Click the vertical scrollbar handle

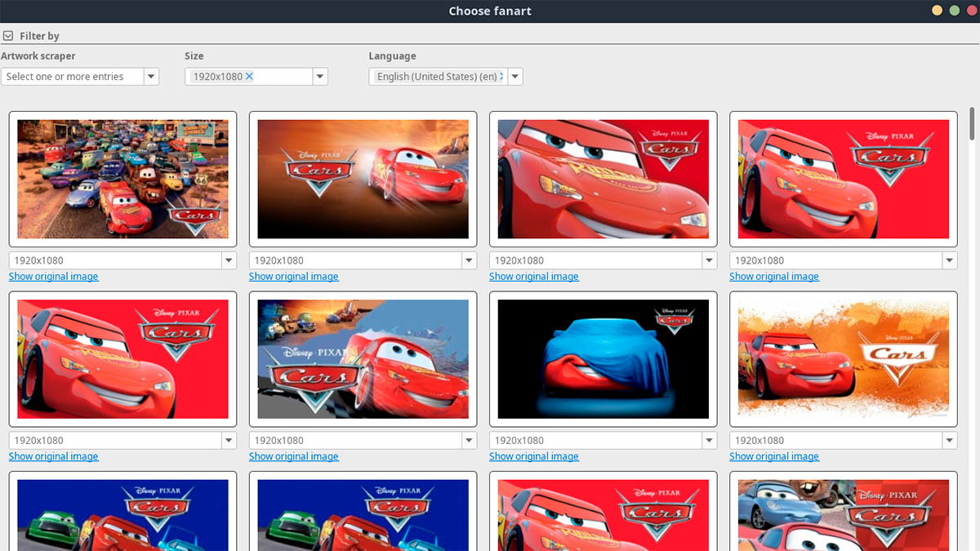click(972, 123)
